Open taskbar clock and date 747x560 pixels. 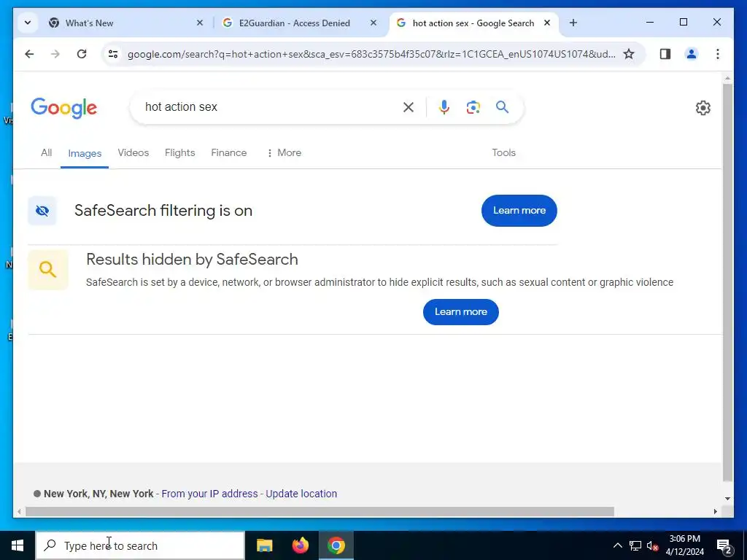click(x=684, y=545)
